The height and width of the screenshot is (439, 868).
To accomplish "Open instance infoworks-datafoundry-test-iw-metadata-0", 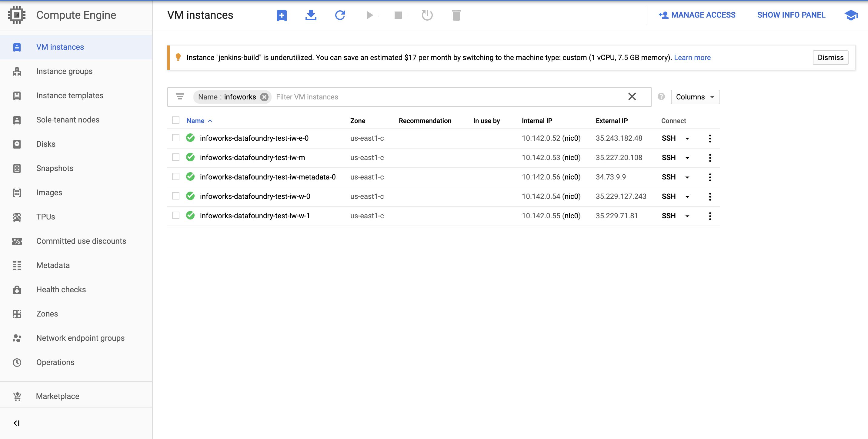I will [x=268, y=177].
